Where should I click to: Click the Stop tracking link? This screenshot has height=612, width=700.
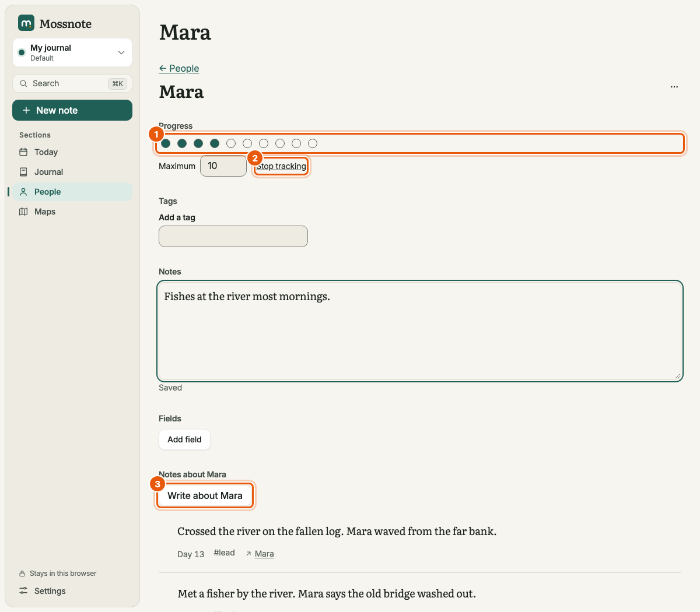coord(281,166)
